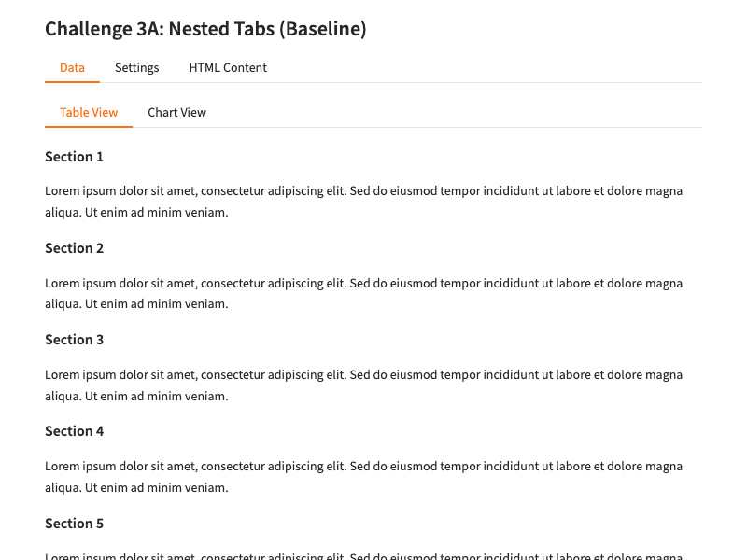
Task: Click first line of Section 1 paragraph
Action: click(363, 191)
